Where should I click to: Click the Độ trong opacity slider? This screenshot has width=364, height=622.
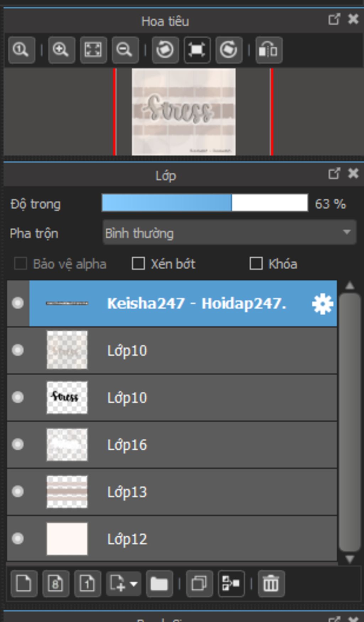coord(205,203)
